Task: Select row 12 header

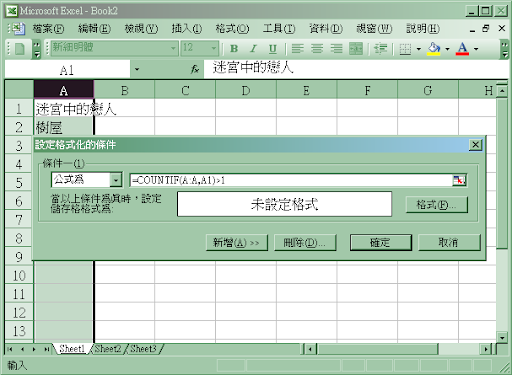Action: [19, 312]
